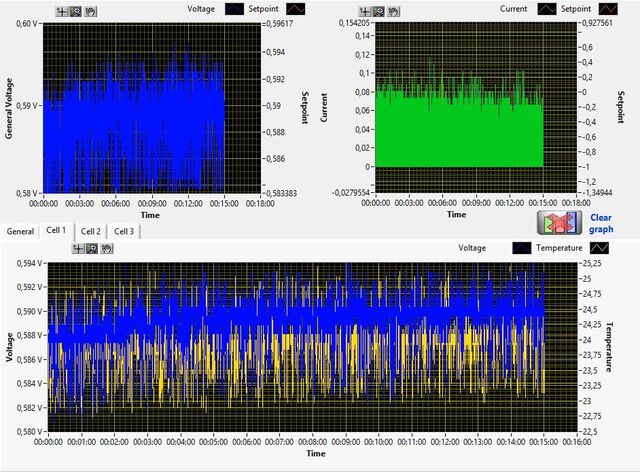This screenshot has height=472, width=640.
Task: Click the 0,927561 setpoint axis maximum
Action: [x=597, y=23]
